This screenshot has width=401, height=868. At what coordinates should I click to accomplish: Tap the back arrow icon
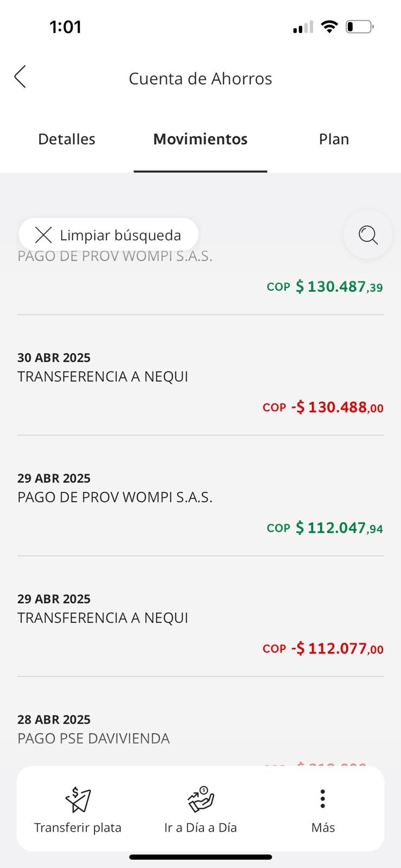pos(21,77)
